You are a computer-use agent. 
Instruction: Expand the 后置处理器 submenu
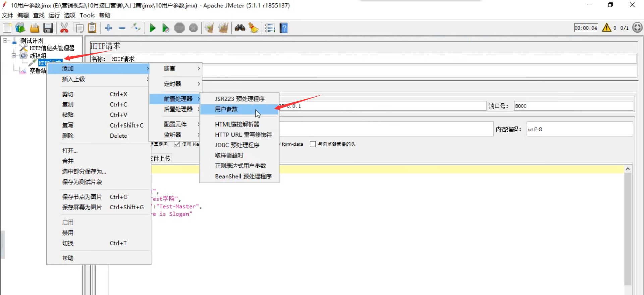pyautogui.click(x=175, y=109)
